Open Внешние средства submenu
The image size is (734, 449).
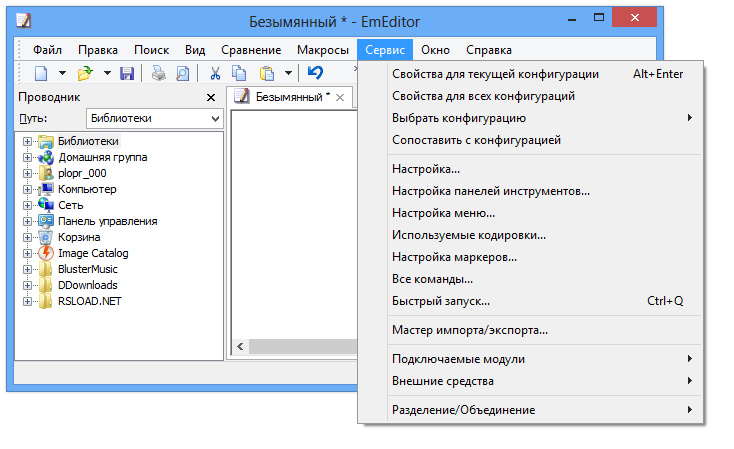pos(531,381)
